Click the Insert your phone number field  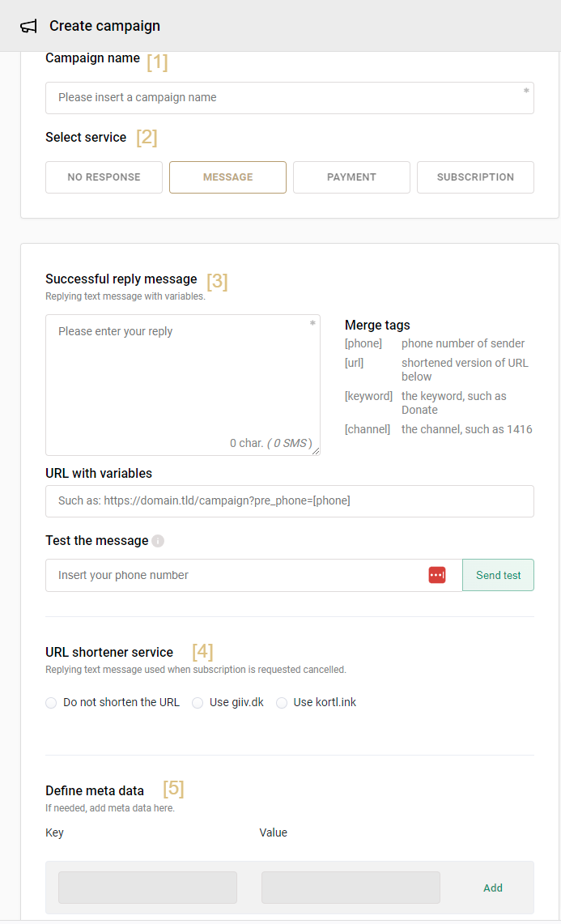click(x=254, y=575)
